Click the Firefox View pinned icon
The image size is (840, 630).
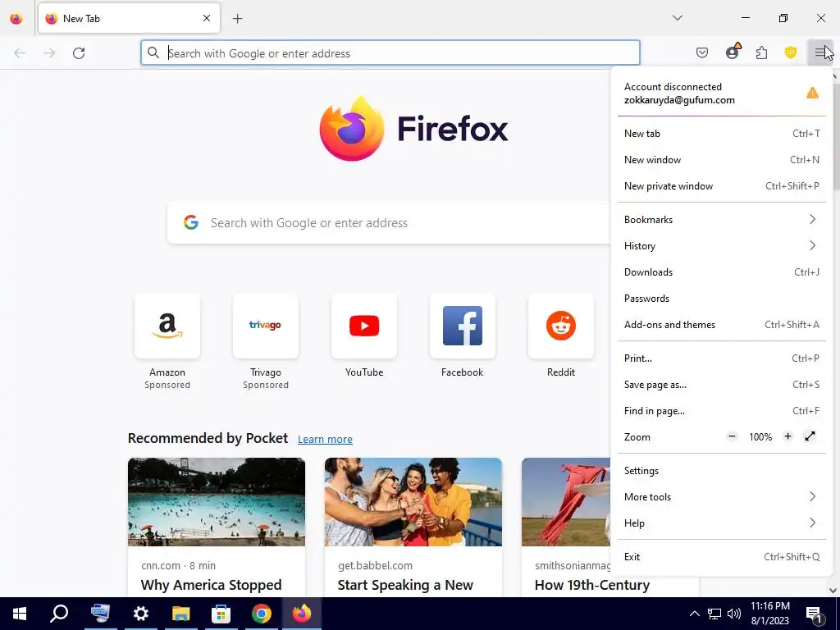tap(16, 19)
